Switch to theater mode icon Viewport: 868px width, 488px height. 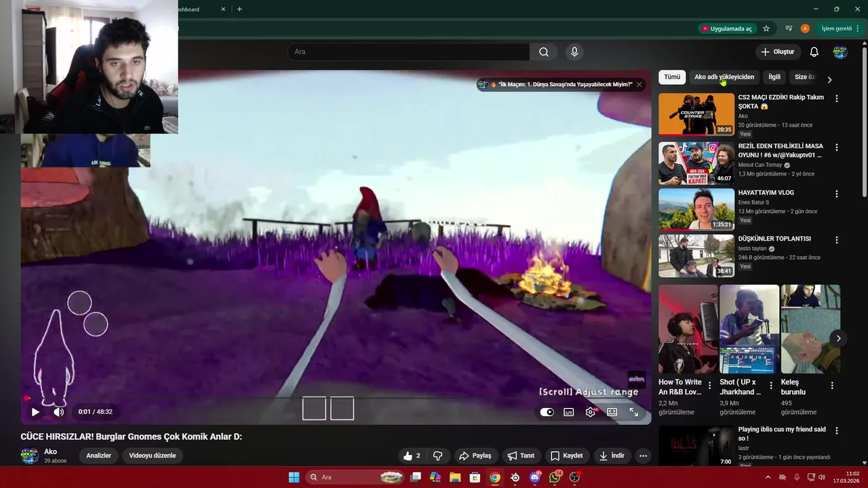click(x=612, y=411)
